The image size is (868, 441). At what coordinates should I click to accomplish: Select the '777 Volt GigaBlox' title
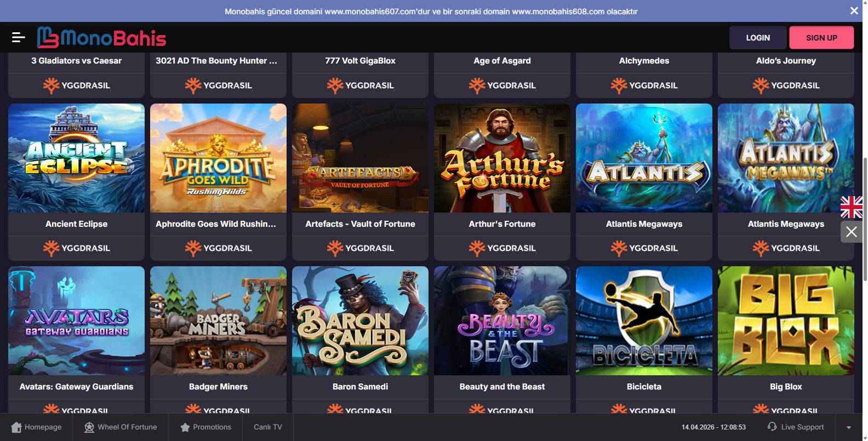[x=361, y=61]
